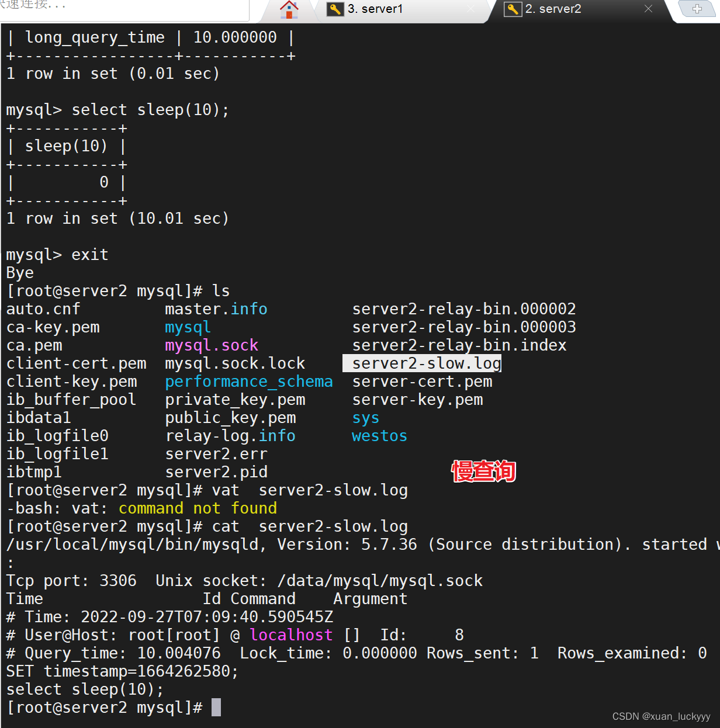Click the westos directory name
Screen dimensions: 720x728
click(x=379, y=436)
